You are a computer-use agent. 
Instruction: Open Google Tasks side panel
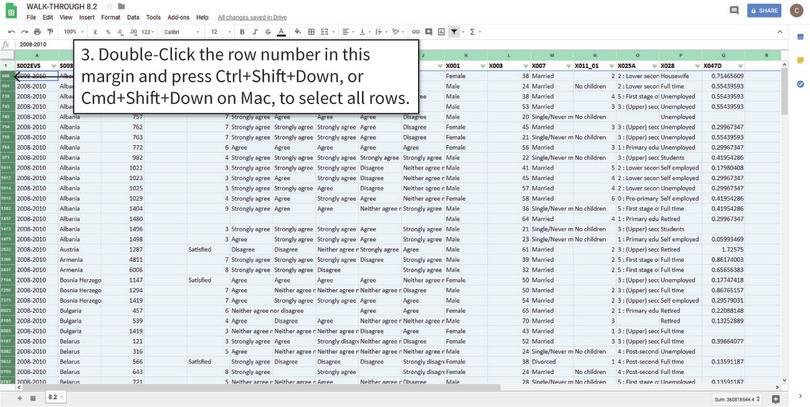[x=800, y=84]
